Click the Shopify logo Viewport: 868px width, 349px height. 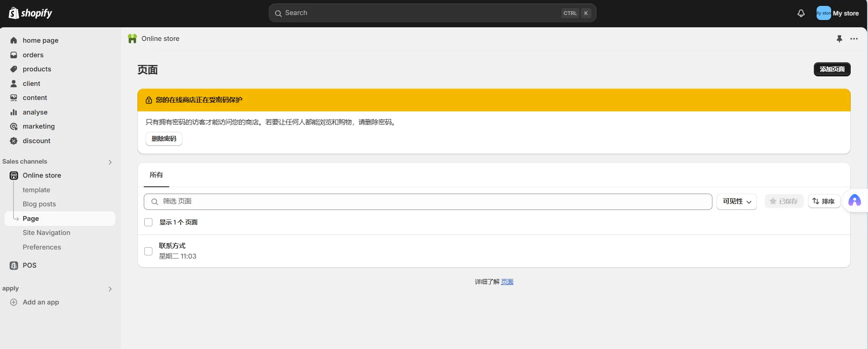pyautogui.click(x=30, y=13)
